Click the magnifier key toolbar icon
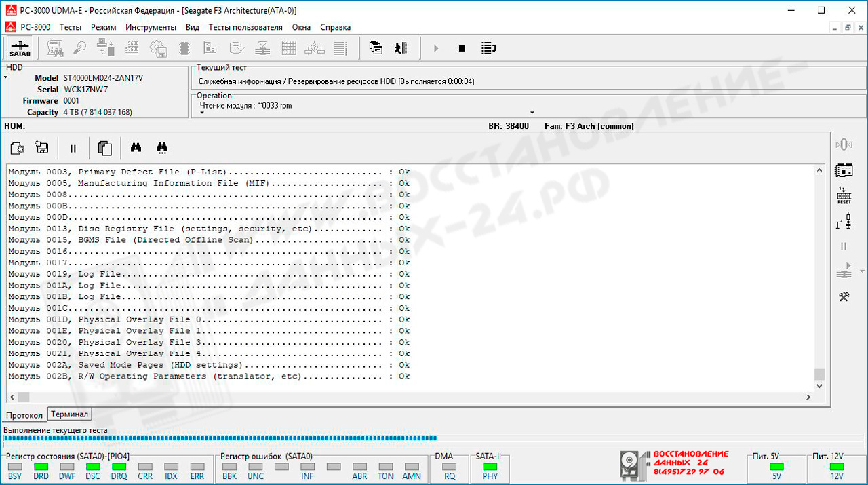Viewport: 868px width, 485px height. (x=80, y=48)
